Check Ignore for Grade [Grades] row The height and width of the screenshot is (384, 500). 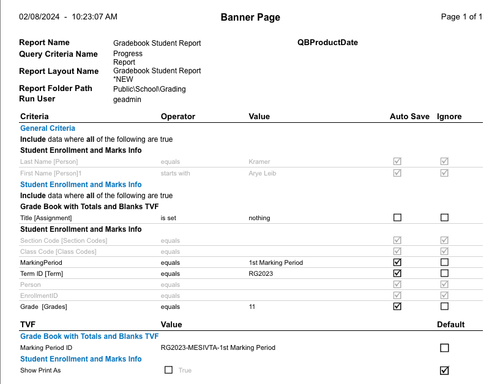point(444,306)
